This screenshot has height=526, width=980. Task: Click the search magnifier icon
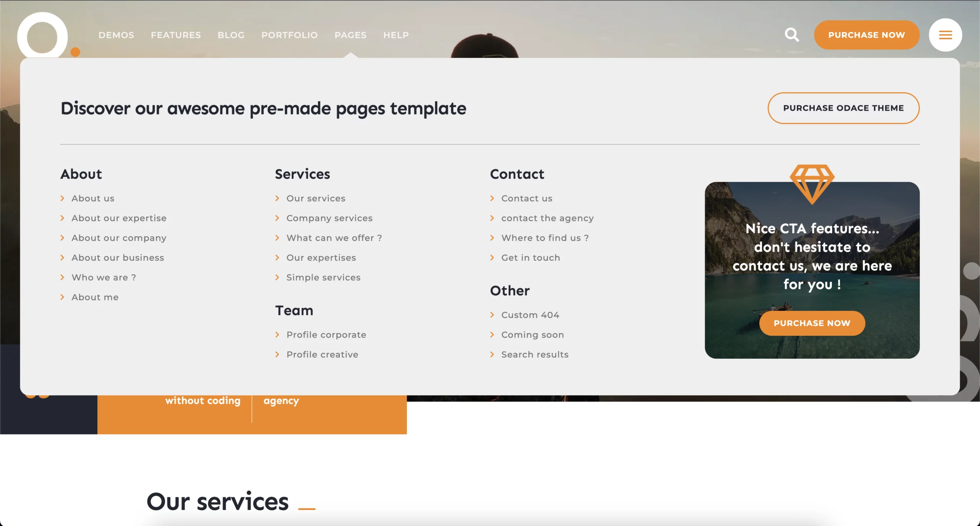792,35
